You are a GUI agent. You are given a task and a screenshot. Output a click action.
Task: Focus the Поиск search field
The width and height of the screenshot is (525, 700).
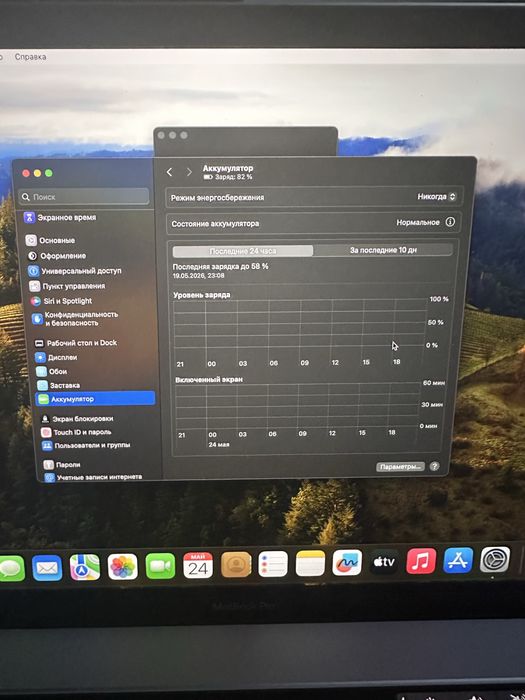tap(84, 196)
